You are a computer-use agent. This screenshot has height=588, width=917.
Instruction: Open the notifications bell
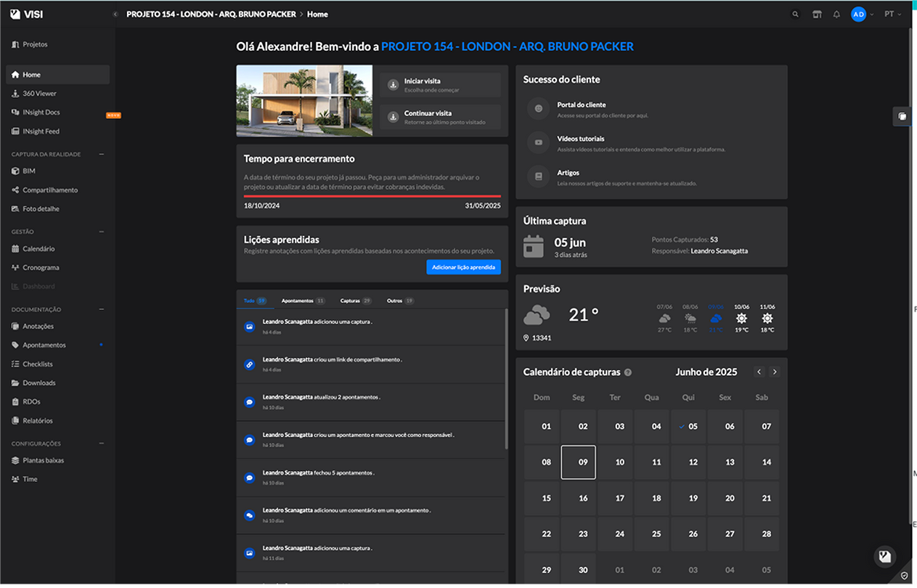coord(836,15)
